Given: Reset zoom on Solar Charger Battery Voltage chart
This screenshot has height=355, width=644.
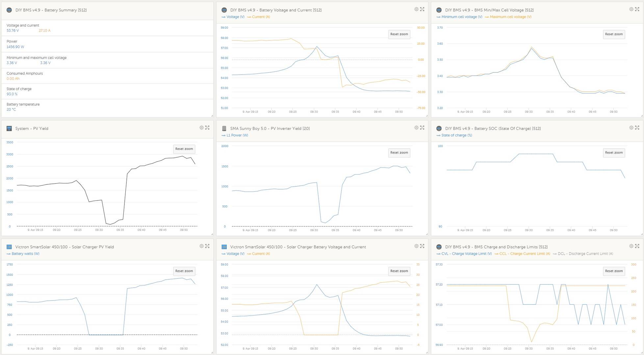Looking at the screenshot, I should (399, 271).
